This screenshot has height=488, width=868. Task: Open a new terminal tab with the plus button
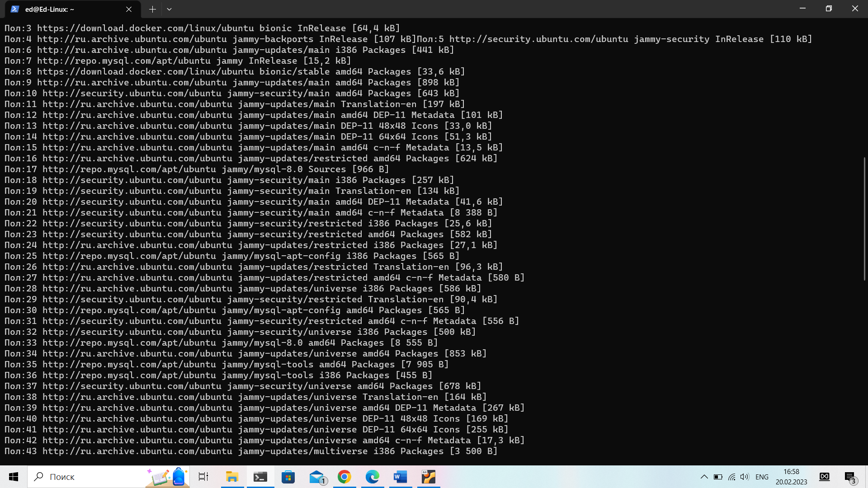pos(152,9)
